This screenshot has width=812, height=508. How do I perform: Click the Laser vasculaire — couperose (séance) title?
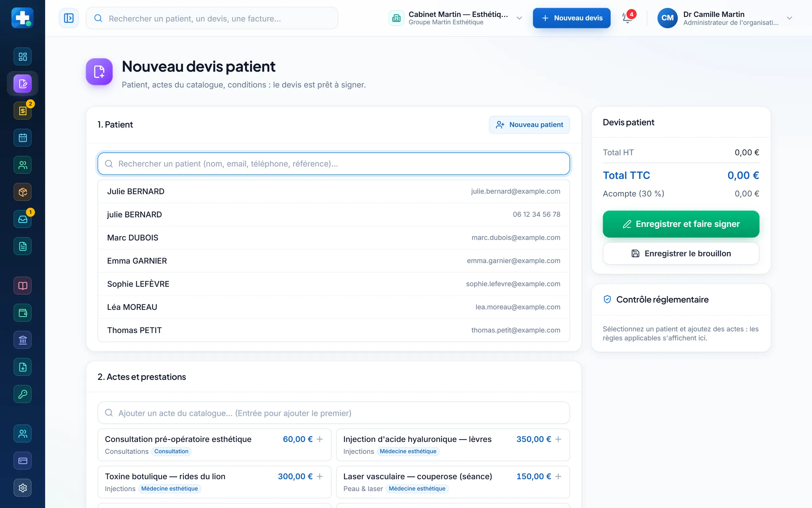418,477
